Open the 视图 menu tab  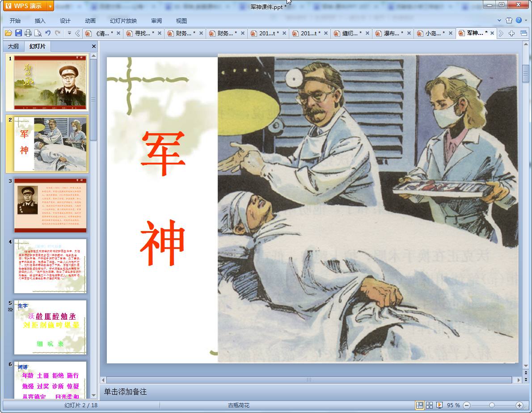[x=182, y=21]
